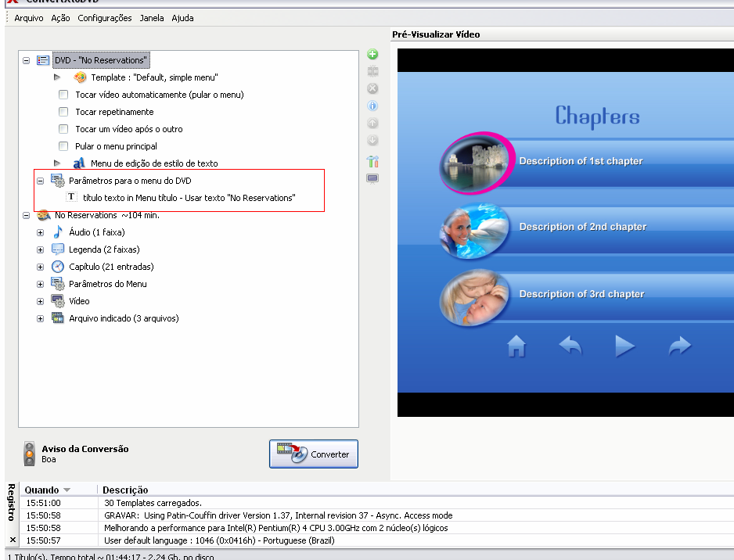Check Tocar um vídeo após o outro

coord(63,128)
